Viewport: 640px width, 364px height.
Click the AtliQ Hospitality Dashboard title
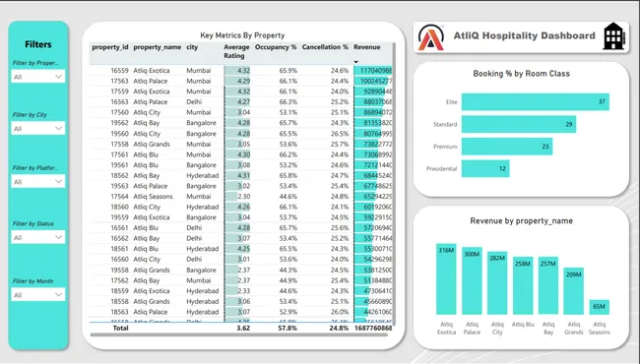(x=524, y=35)
